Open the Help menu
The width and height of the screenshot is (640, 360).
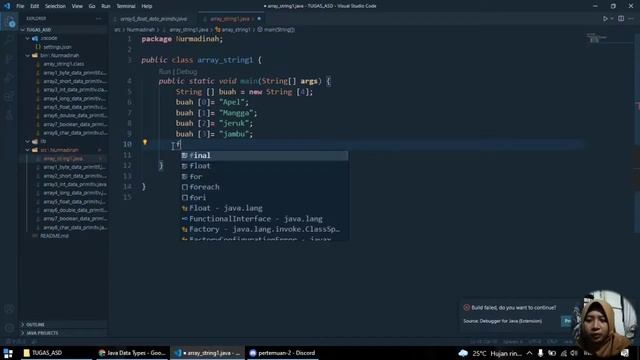pyautogui.click(x=147, y=6)
